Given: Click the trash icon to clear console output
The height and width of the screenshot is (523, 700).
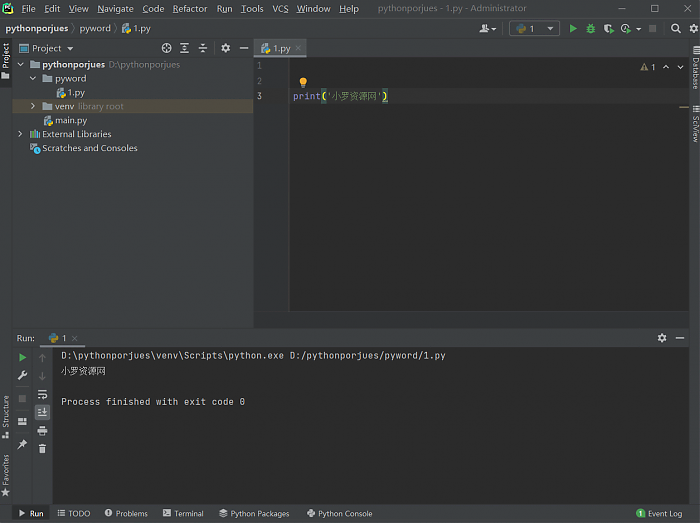Looking at the screenshot, I should pyautogui.click(x=42, y=448).
